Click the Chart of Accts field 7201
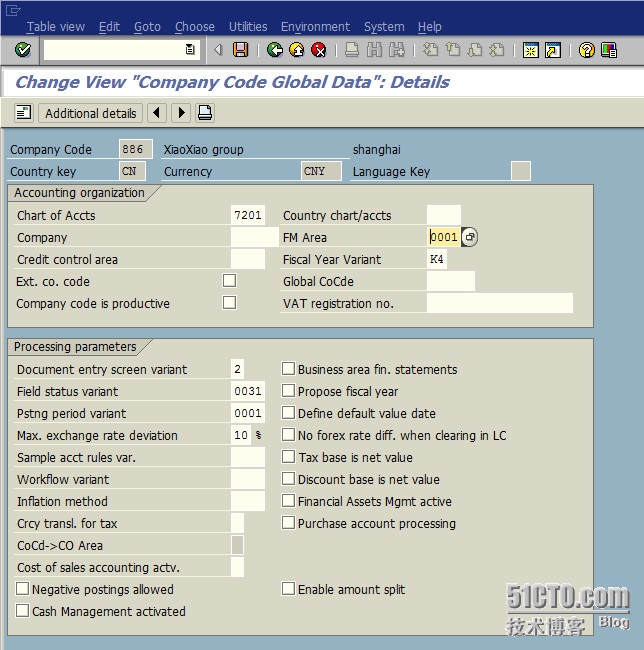The height and width of the screenshot is (650, 644). (247, 215)
